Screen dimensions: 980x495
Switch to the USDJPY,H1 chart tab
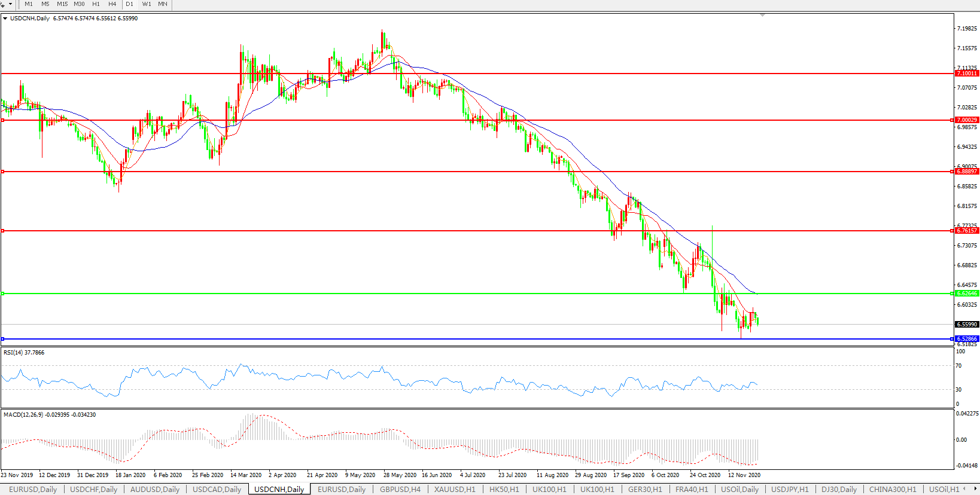pos(789,489)
